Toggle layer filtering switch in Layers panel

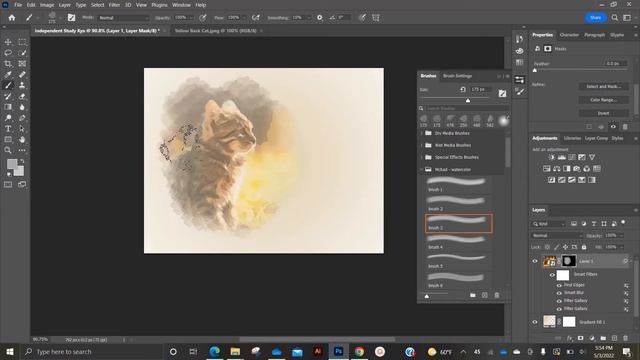[x=623, y=222]
